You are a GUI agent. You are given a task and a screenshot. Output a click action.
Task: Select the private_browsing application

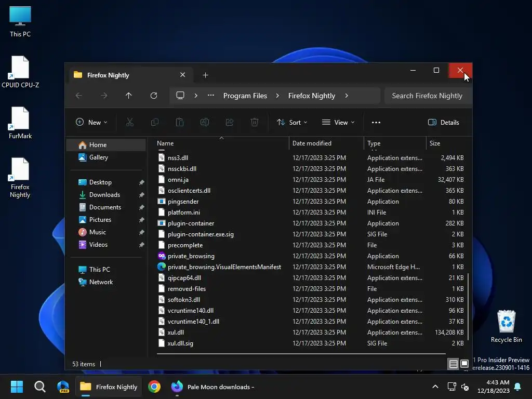(x=311, y=256)
